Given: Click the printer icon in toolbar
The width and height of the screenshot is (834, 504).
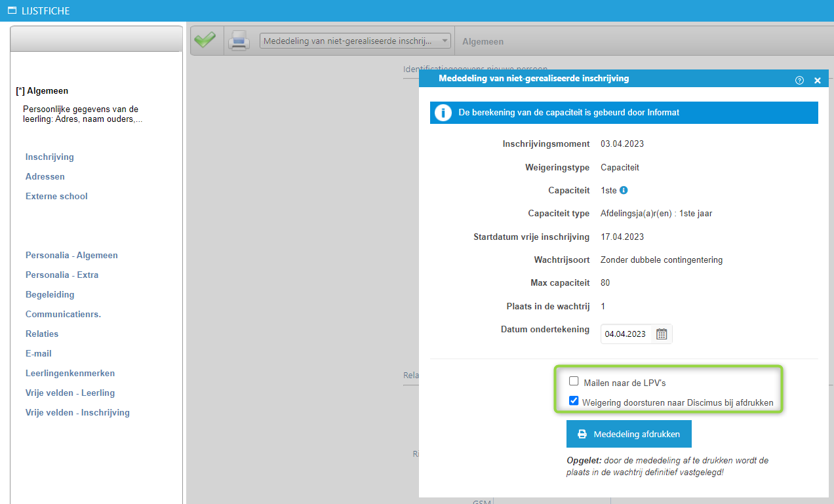Looking at the screenshot, I should pos(239,41).
